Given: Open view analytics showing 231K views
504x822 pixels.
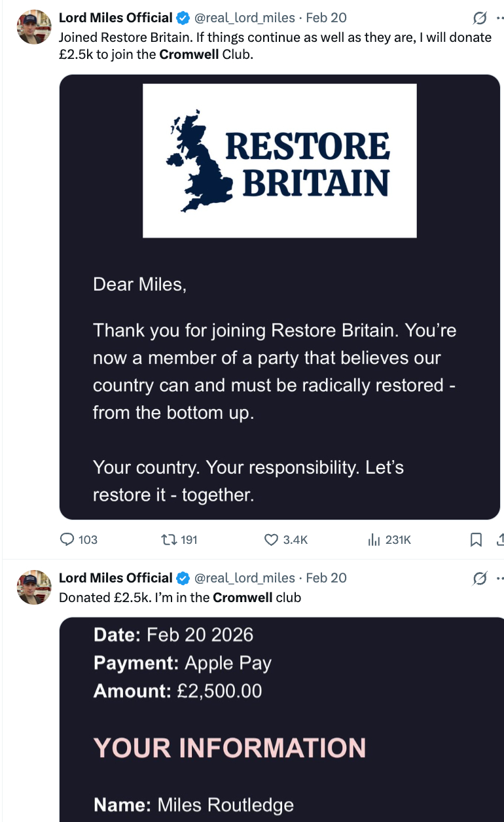Looking at the screenshot, I should point(374,539).
